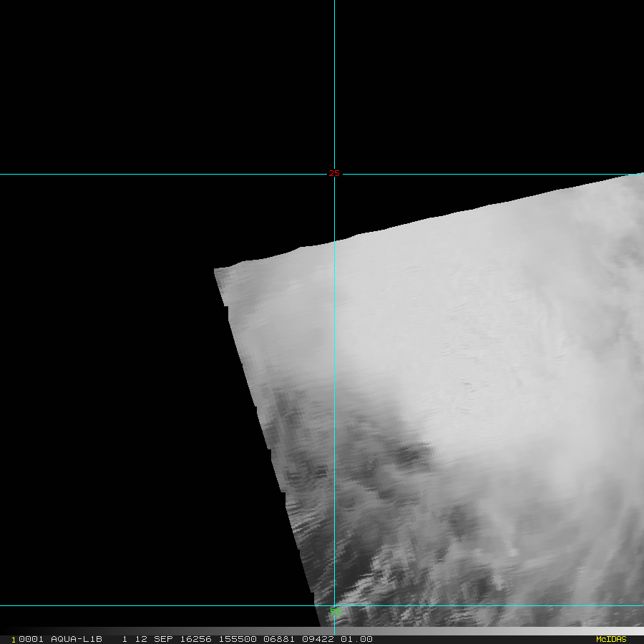Click the 155500 time value

tap(238, 639)
